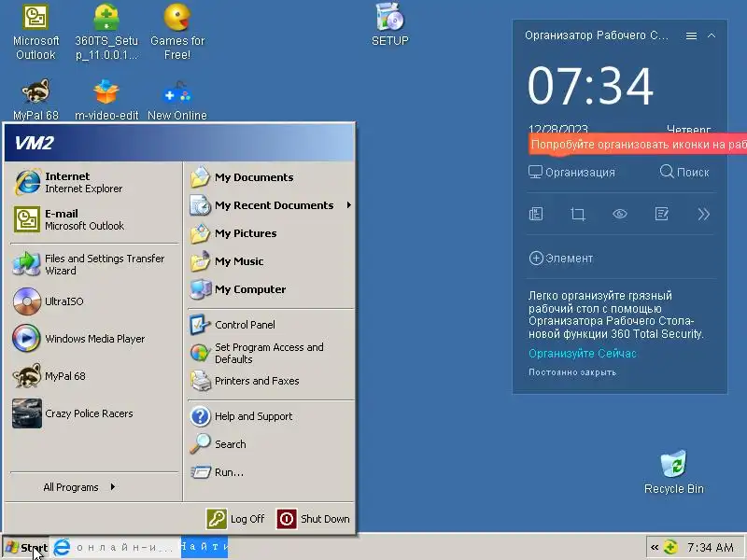Start Crazy Police Racers game
Image resolution: width=747 pixels, height=560 pixels.
[x=93, y=413]
